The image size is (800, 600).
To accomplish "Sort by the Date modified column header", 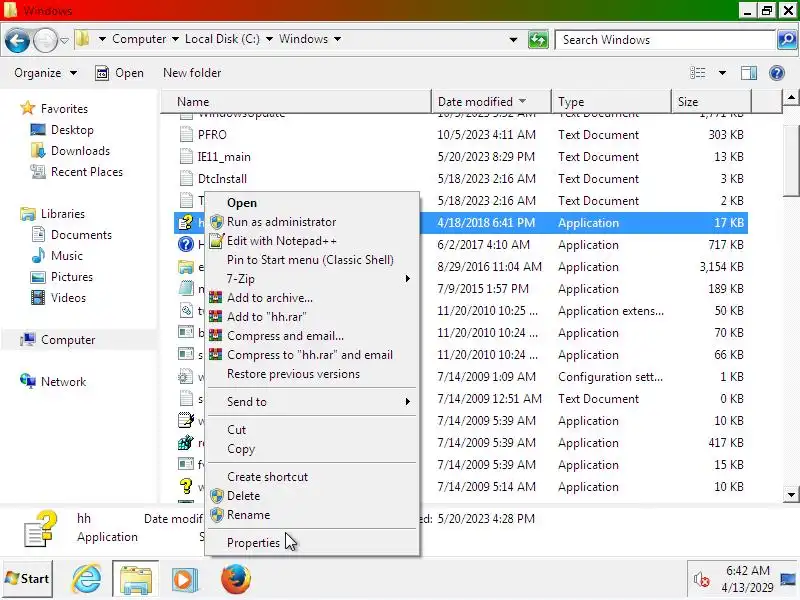I will (491, 102).
